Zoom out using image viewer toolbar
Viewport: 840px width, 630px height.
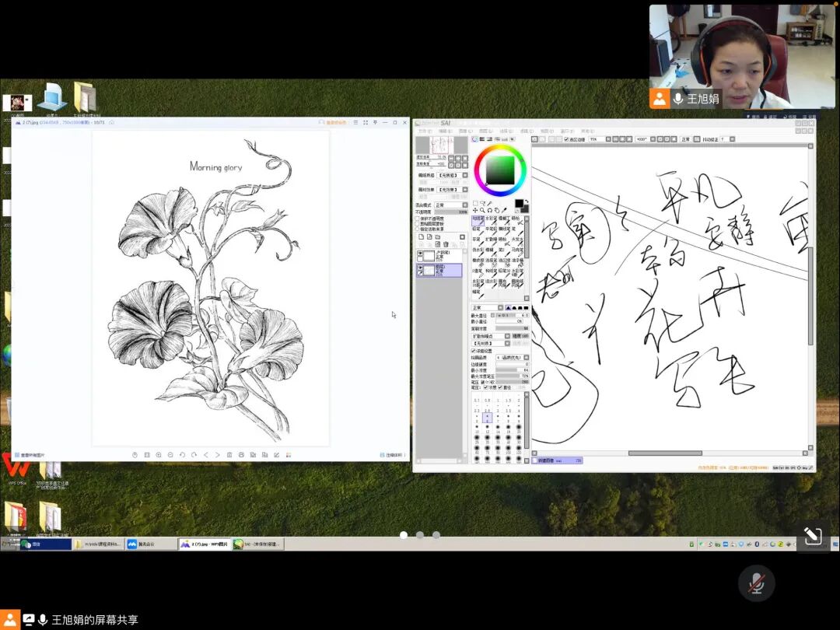click(x=170, y=455)
